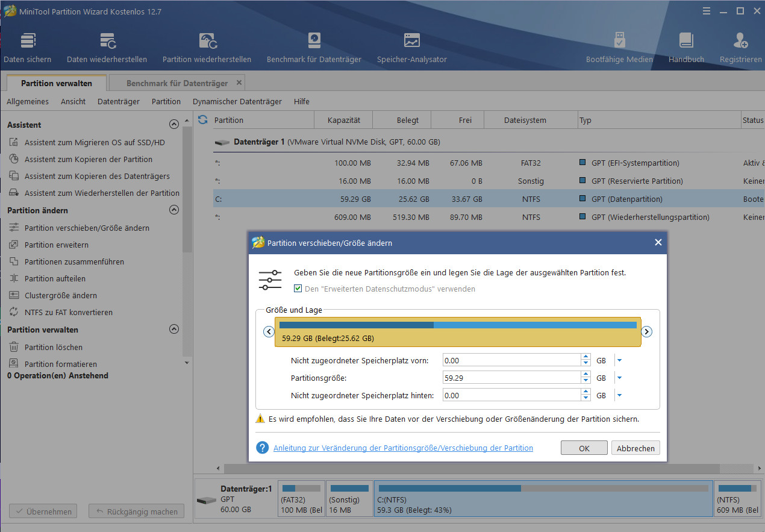765x532 pixels.
Task: Open the Speicher-Analysator tool
Action: [x=411, y=41]
